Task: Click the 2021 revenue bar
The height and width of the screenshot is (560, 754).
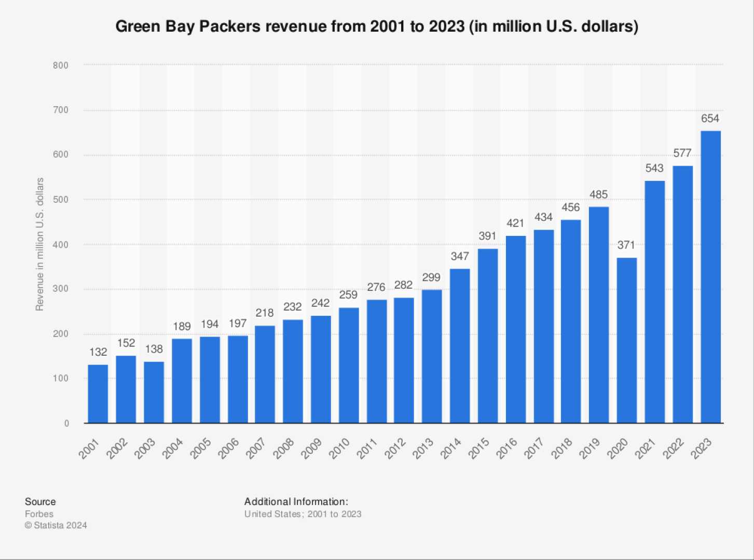Action: coord(655,302)
